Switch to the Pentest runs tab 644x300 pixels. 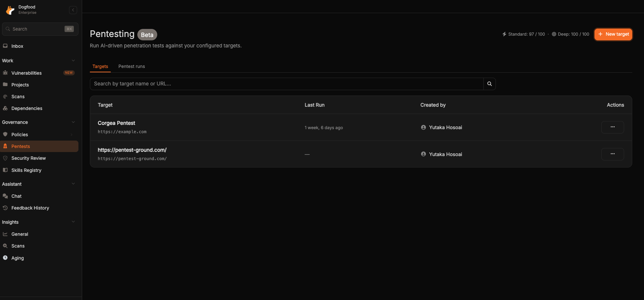pyautogui.click(x=132, y=66)
